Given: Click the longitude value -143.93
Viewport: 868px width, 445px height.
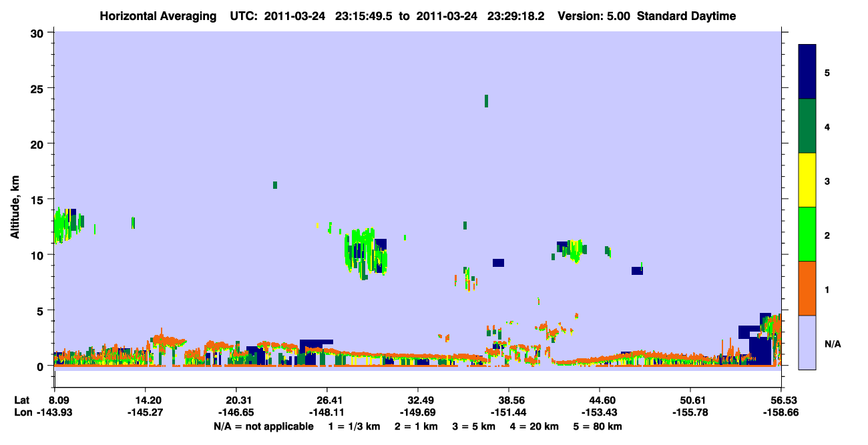Looking at the screenshot, I should pos(54,412).
